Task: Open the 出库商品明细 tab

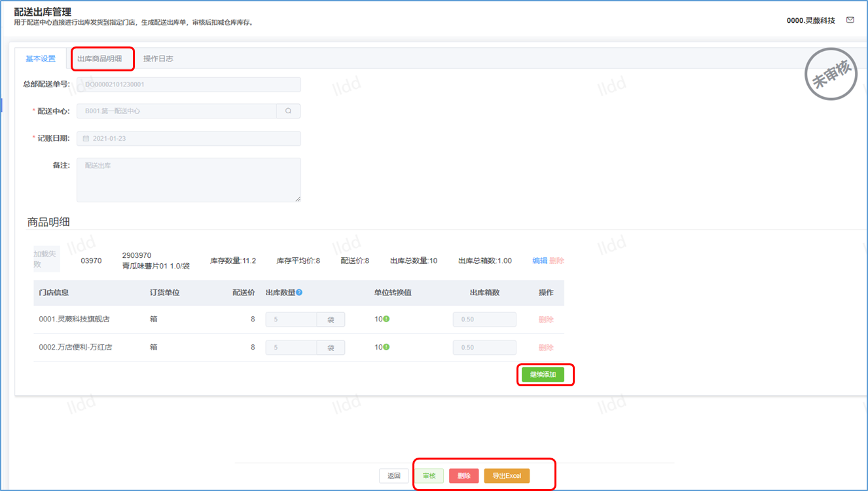Action: [x=99, y=59]
